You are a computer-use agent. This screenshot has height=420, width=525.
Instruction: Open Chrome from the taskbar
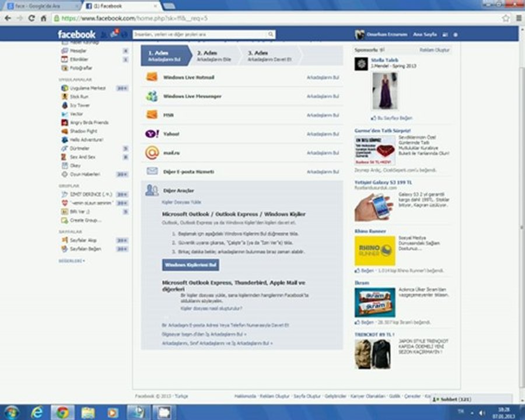click(62, 412)
